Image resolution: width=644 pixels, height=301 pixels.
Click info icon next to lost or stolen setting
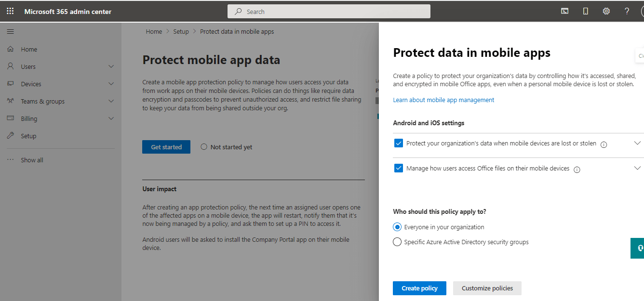[x=604, y=144]
